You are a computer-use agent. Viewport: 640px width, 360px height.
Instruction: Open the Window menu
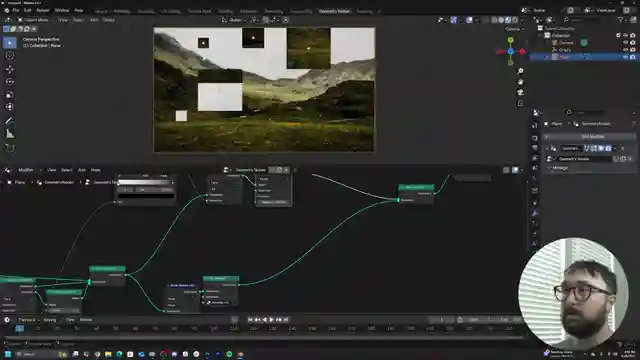pos(62,10)
